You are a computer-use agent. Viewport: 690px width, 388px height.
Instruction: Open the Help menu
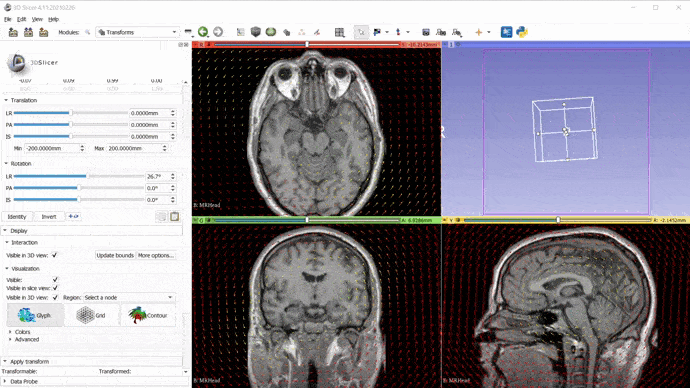53,19
